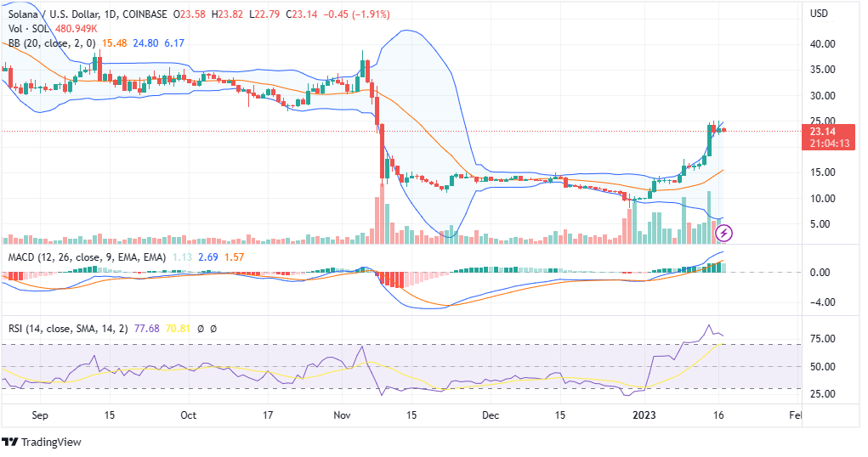
Task: Open the USD currency selector on price axis
Action: tap(819, 14)
